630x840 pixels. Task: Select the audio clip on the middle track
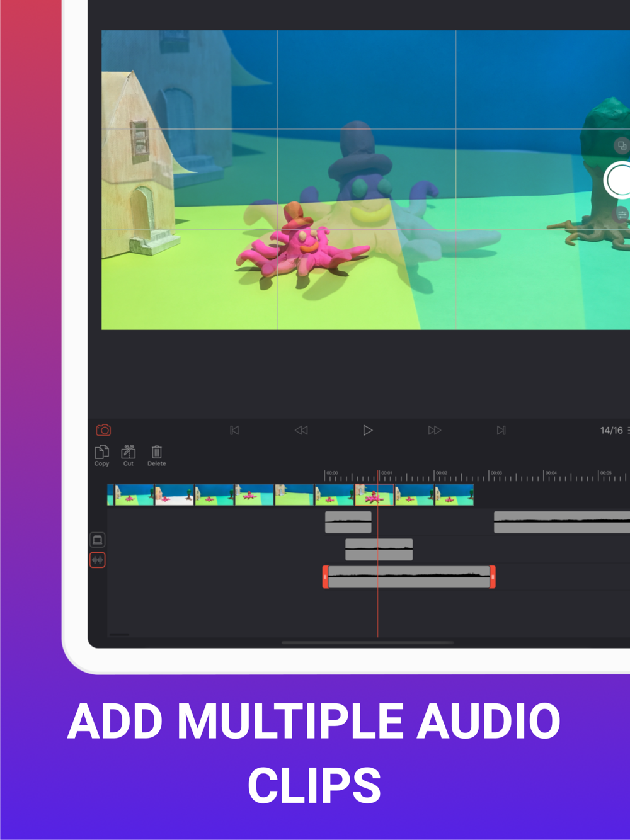click(x=379, y=550)
